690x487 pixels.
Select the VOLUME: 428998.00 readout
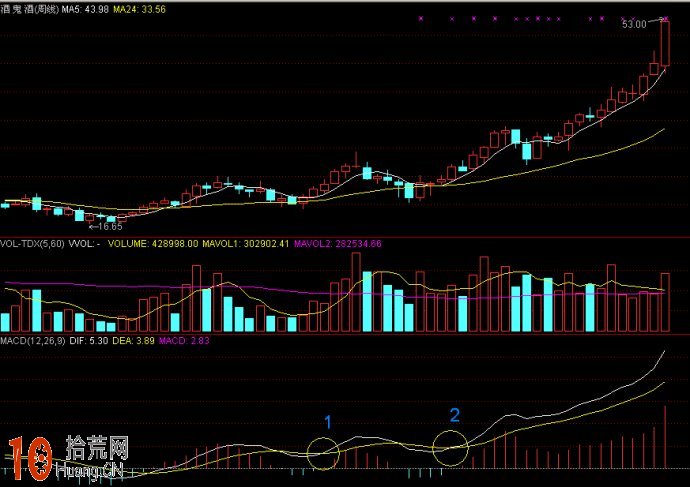153,244
